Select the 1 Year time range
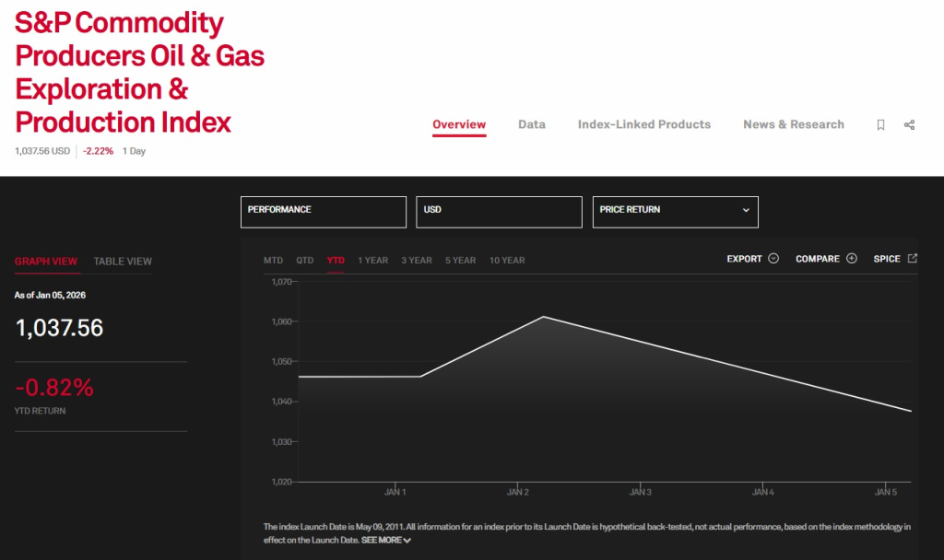944x560 pixels. point(372,261)
